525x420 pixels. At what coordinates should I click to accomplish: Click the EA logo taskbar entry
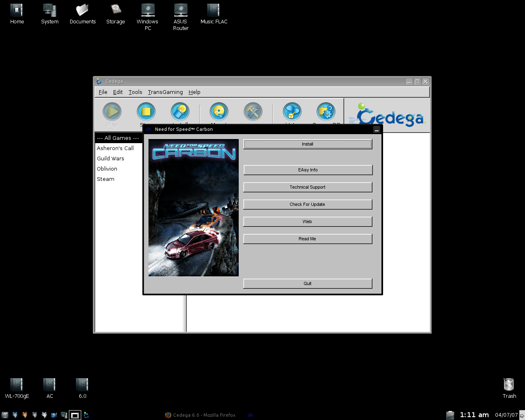tap(250, 415)
